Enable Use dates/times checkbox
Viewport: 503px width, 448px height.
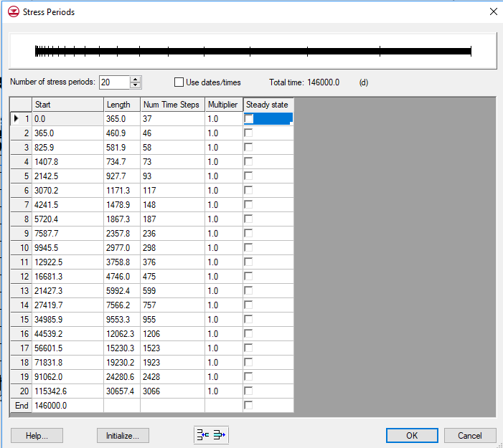(179, 82)
